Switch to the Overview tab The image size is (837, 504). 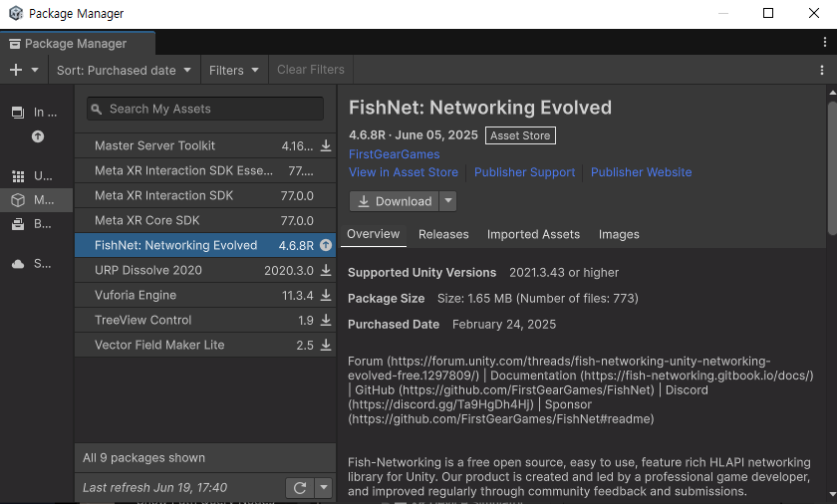[x=373, y=234]
